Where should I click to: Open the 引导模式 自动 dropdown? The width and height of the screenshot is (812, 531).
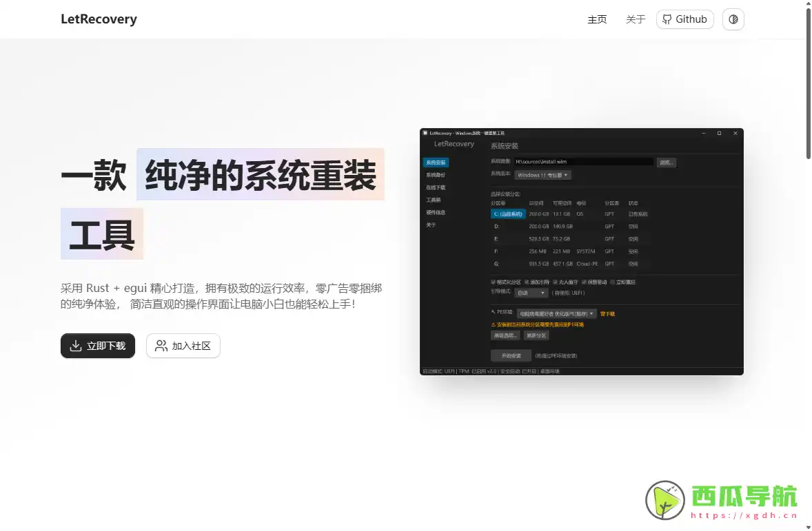click(531, 293)
